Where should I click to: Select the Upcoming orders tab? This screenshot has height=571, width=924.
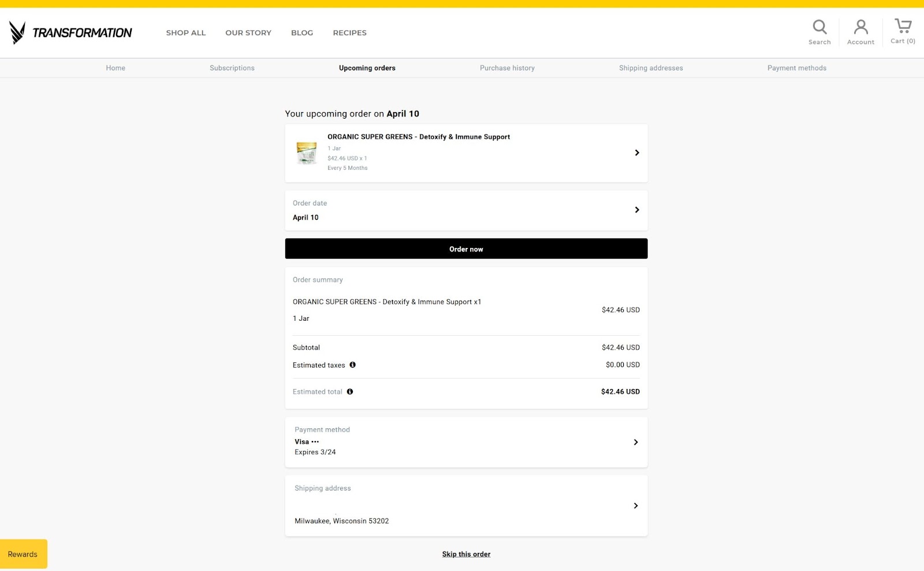367,68
